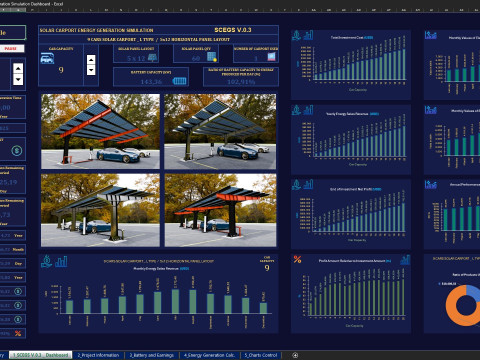Click the '9 CARS SOLAR CARPORT _ L TYPE' subtitle
Viewport: 480px width, 360px height.
(158, 39)
